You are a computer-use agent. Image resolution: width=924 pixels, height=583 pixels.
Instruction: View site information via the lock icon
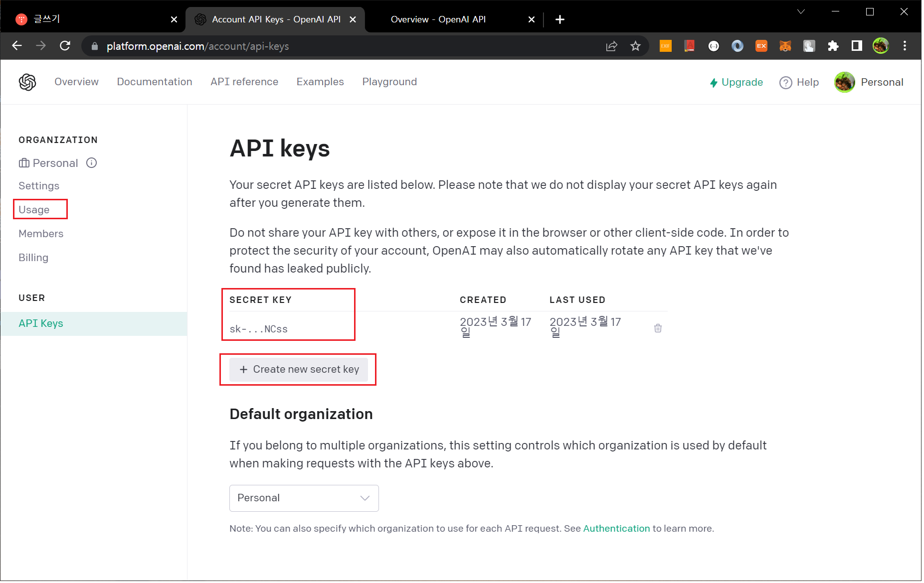(94, 46)
